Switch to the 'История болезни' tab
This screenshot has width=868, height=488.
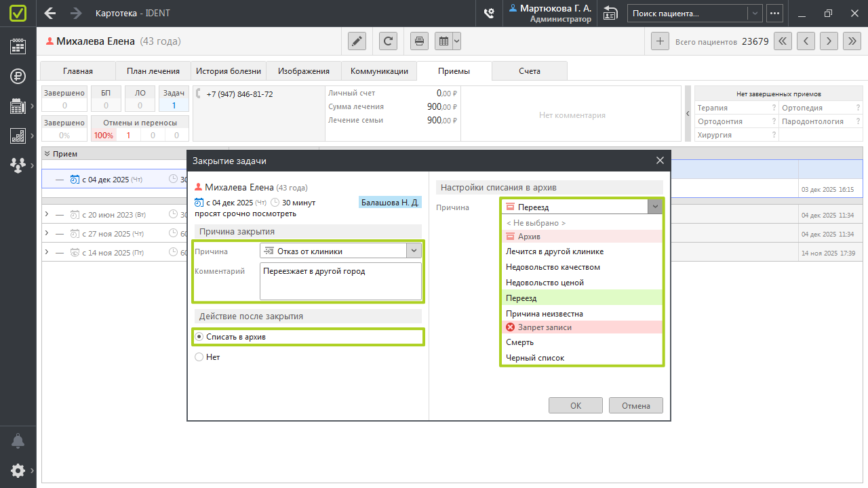(229, 71)
